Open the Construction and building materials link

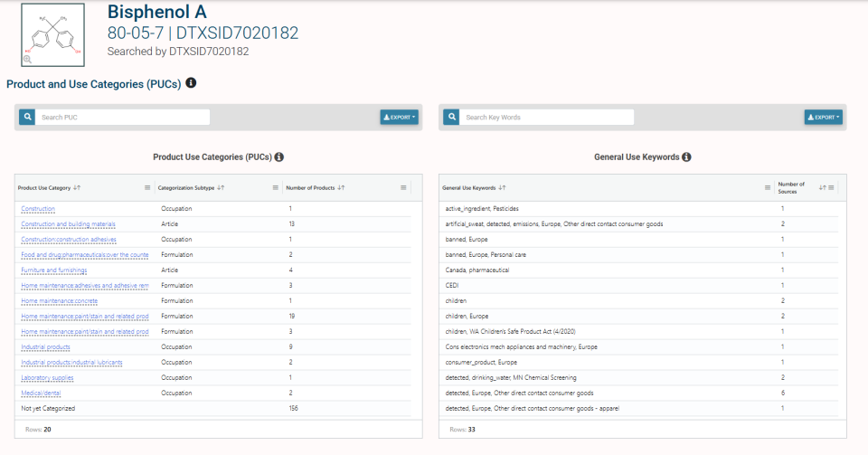(68, 223)
